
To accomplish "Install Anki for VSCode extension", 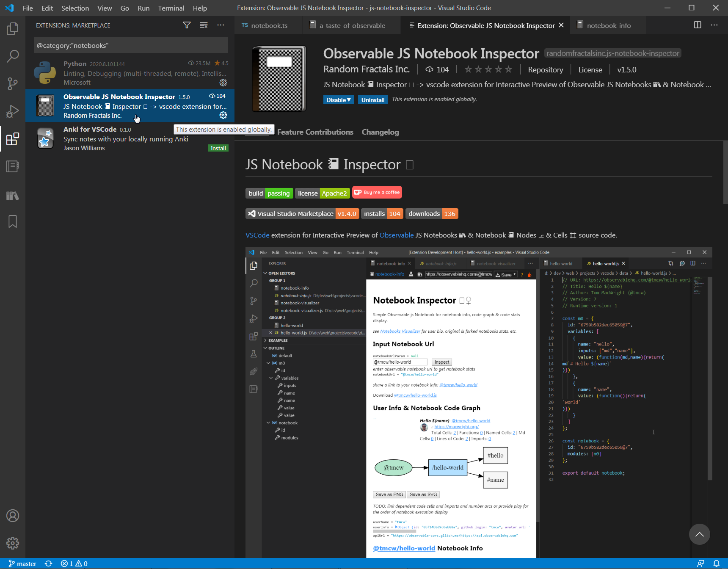I will [218, 148].
